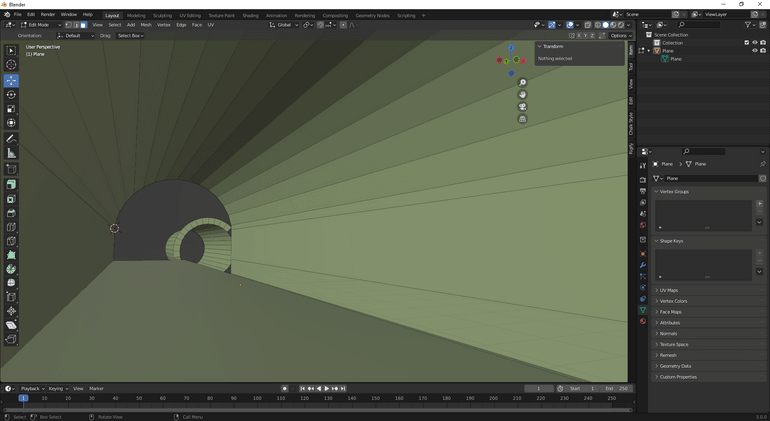
Task: Click the pan hand viewport gizmo
Action: (x=522, y=95)
